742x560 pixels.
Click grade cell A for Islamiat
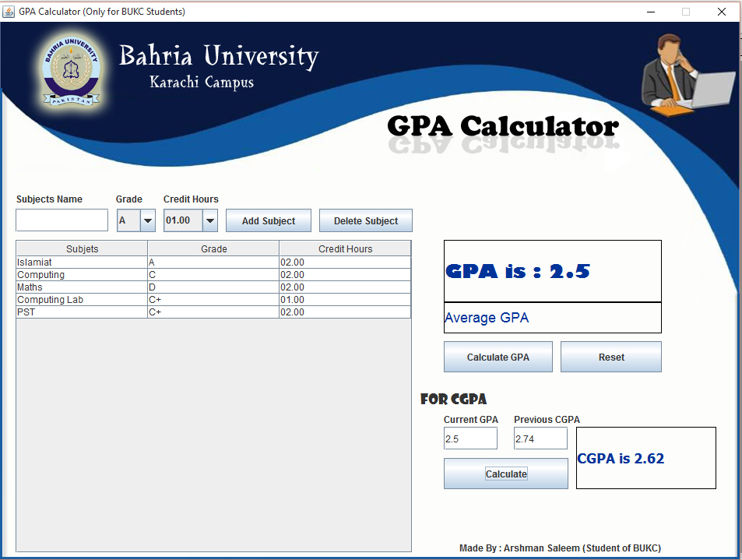(213, 262)
